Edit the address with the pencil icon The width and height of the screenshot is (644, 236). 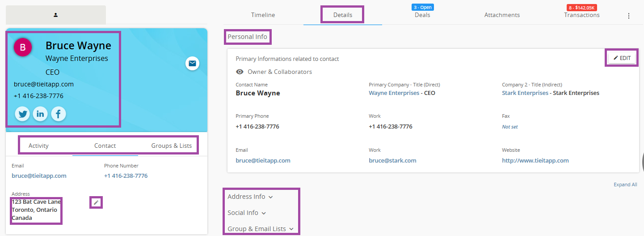click(x=96, y=203)
